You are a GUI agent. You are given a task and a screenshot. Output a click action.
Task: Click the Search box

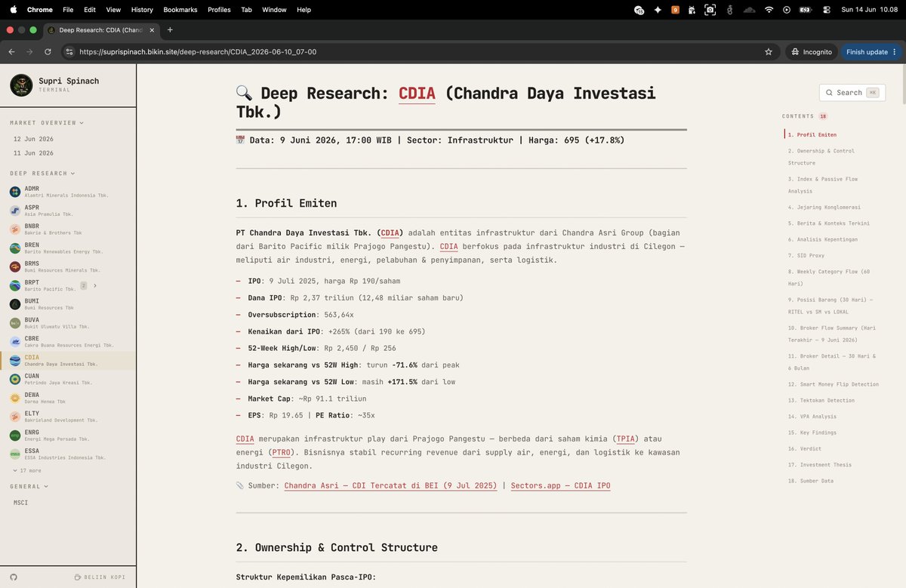pyautogui.click(x=852, y=93)
